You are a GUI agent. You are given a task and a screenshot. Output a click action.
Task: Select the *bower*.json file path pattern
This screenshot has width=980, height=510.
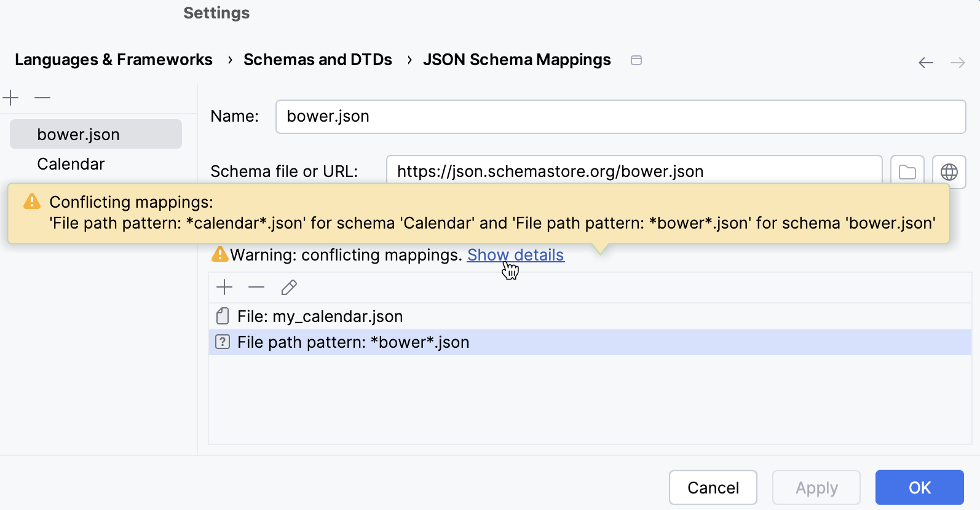point(353,342)
